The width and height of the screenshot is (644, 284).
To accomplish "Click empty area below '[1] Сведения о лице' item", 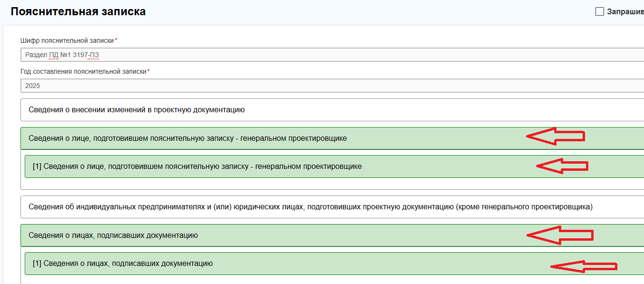I will click(285, 184).
